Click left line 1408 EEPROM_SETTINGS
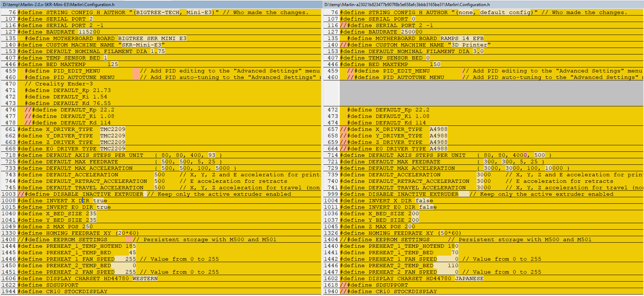This screenshot has height=296, width=644. (x=161, y=240)
